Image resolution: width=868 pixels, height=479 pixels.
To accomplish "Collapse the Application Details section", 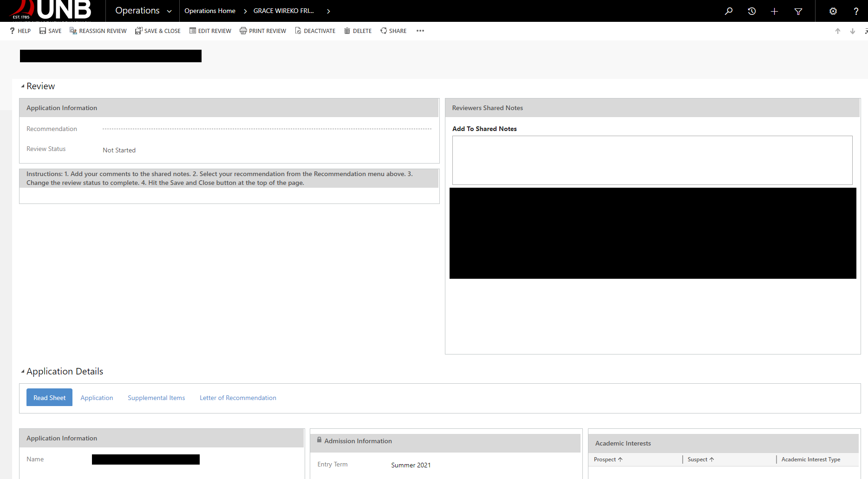I will point(23,371).
